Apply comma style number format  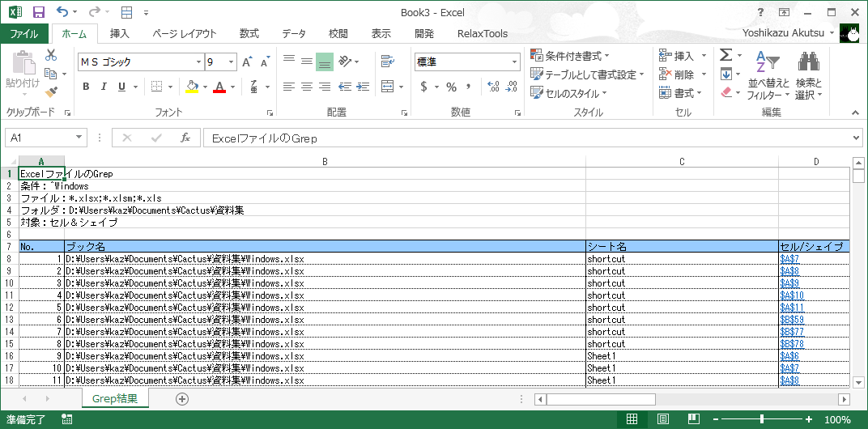pyautogui.click(x=468, y=87)
